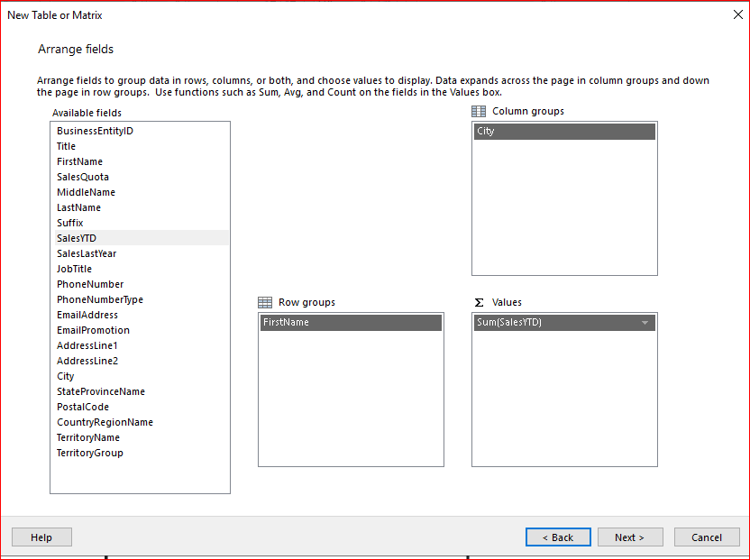Click the Column groups grid icon
Image resolution: width=750 pixels, height=560 pixels.
tap(479, 111)
